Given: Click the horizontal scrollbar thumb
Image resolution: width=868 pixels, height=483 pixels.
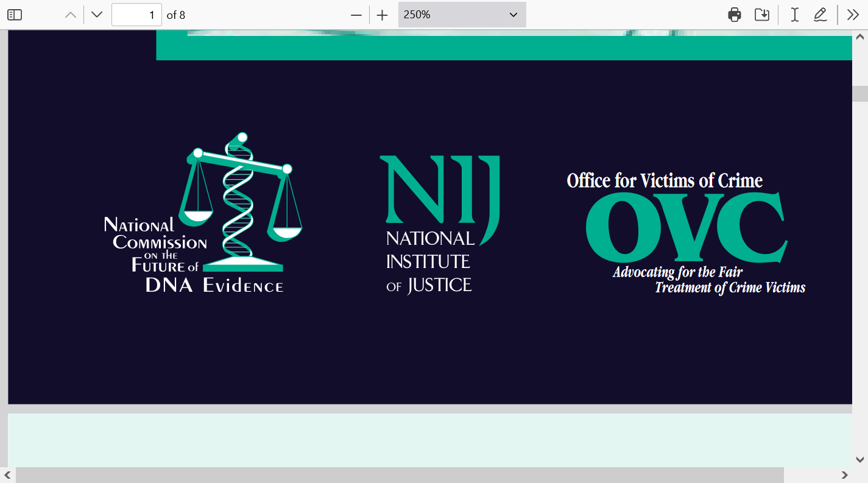Looking at the screenshot, I should (x=400, y=474).
